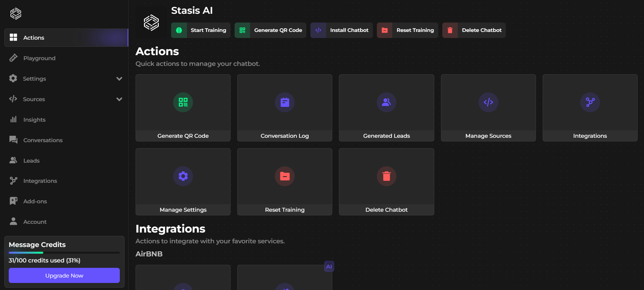This screenshot has height=290, width=644.
Task: Click the branch icon on Integrations card
Action: tap(590, 102)
